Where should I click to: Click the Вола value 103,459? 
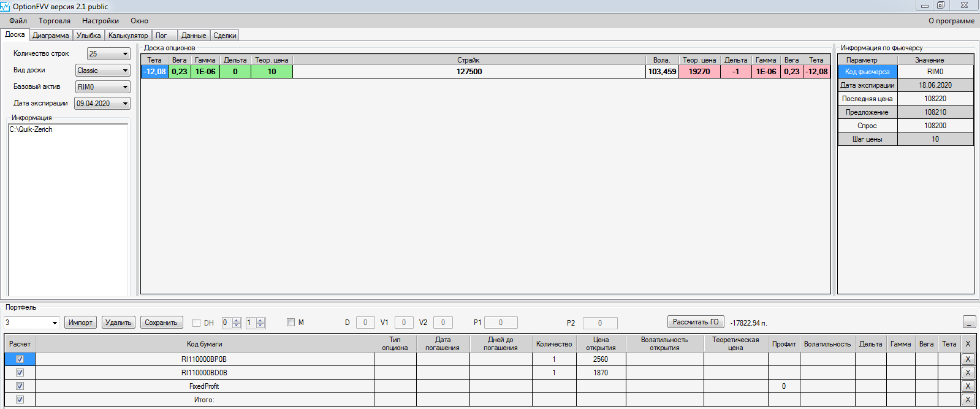coord(662,72)
